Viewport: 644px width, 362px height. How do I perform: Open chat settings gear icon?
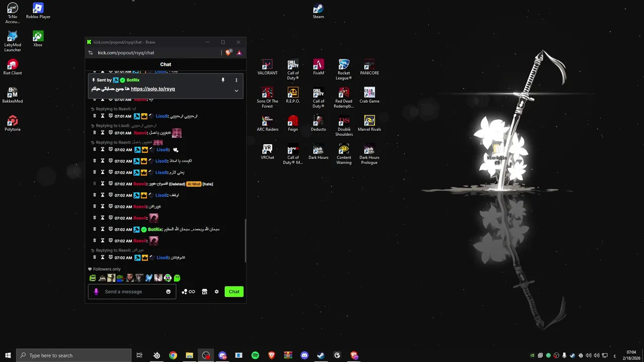point(217,292)
